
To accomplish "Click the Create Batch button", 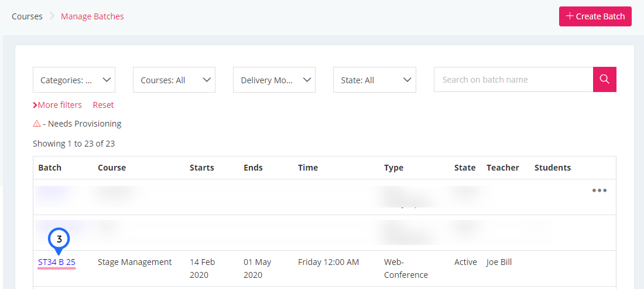I will 595,16.
